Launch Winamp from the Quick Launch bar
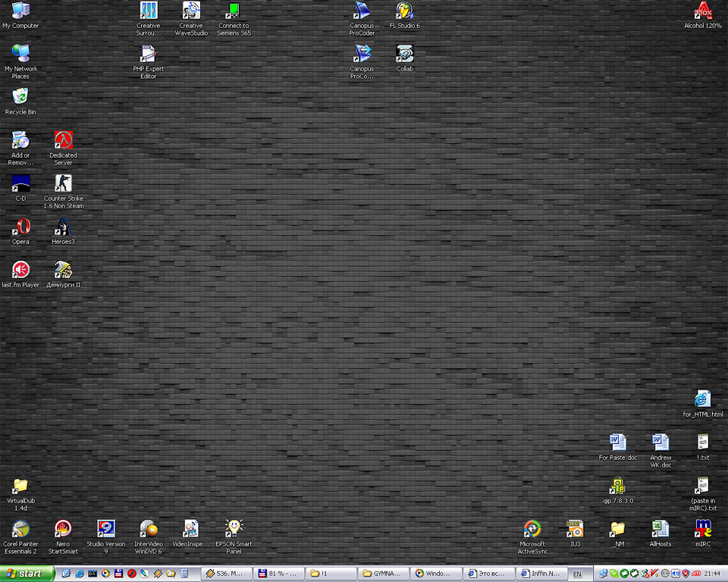728x582 pixels. (x=158, y=574)
